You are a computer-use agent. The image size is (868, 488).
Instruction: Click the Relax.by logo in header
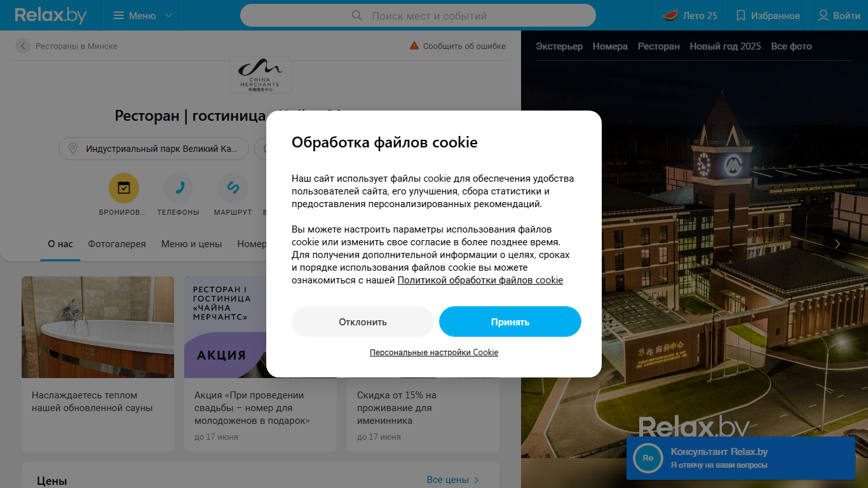[51, 15]
